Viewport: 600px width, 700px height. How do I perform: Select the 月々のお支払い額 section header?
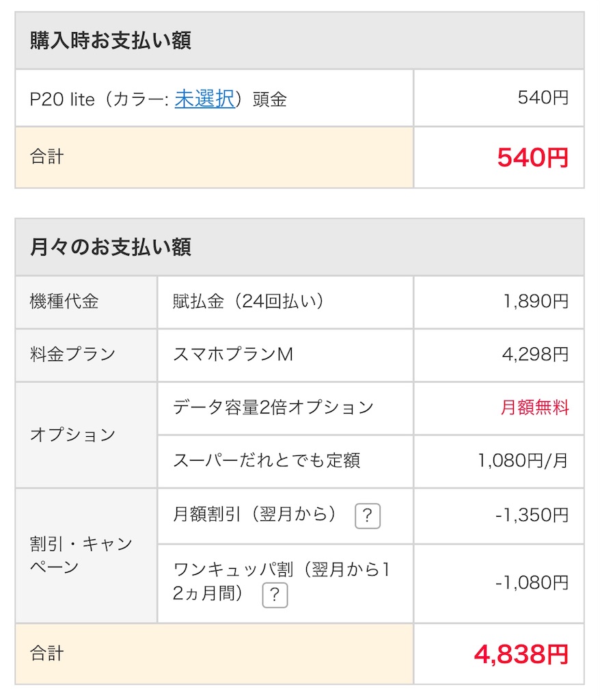[111, 247]
